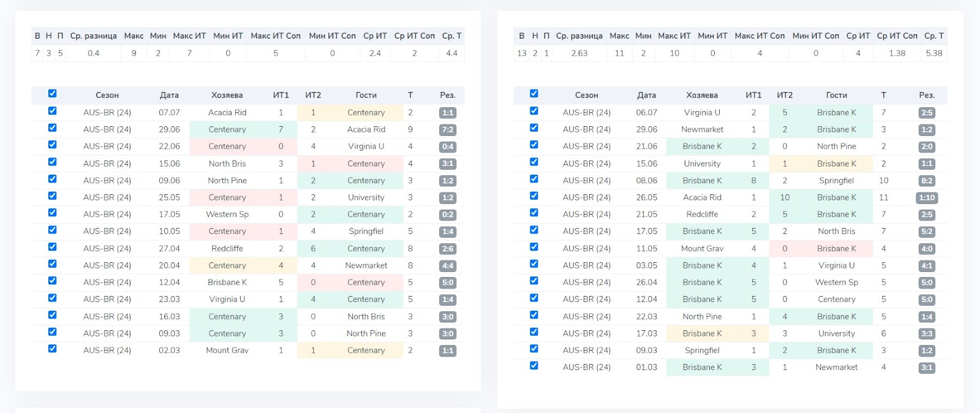The height and width of the screenshot is (413, 980).
Task: Open the 7:2 result badge
Action: [448, 130]
